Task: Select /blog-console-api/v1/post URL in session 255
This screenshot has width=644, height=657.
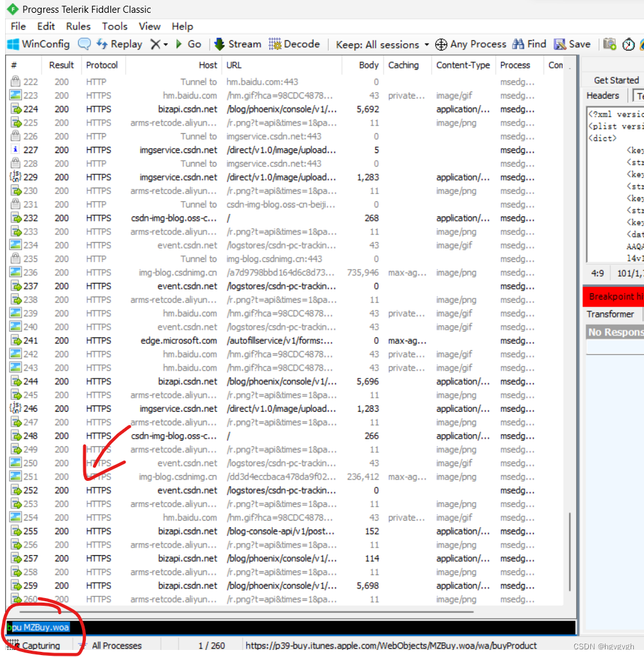Action: [x=281, y=531]
